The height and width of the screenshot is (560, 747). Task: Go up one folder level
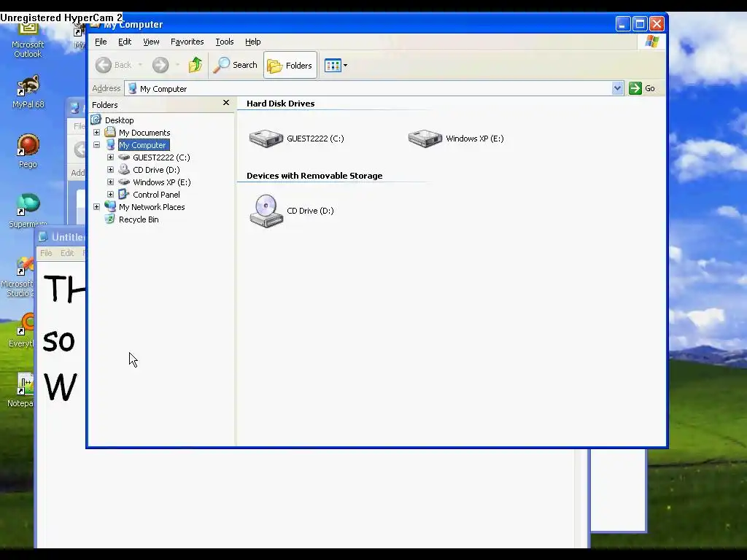click(x=196, y=65)
